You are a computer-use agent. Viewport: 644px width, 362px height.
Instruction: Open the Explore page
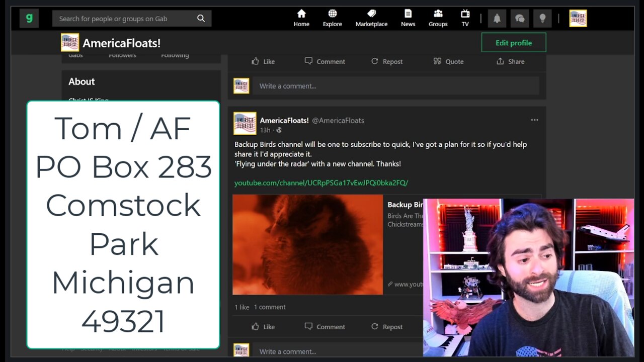click(x=332, y=19)
